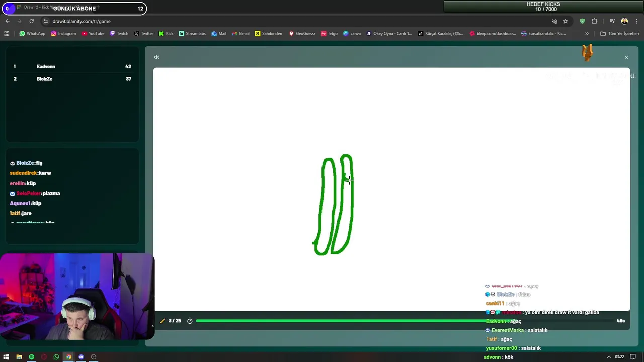Click the green cucumber drawing on canvas
This screenshot has width=644, height=362.
334,205
